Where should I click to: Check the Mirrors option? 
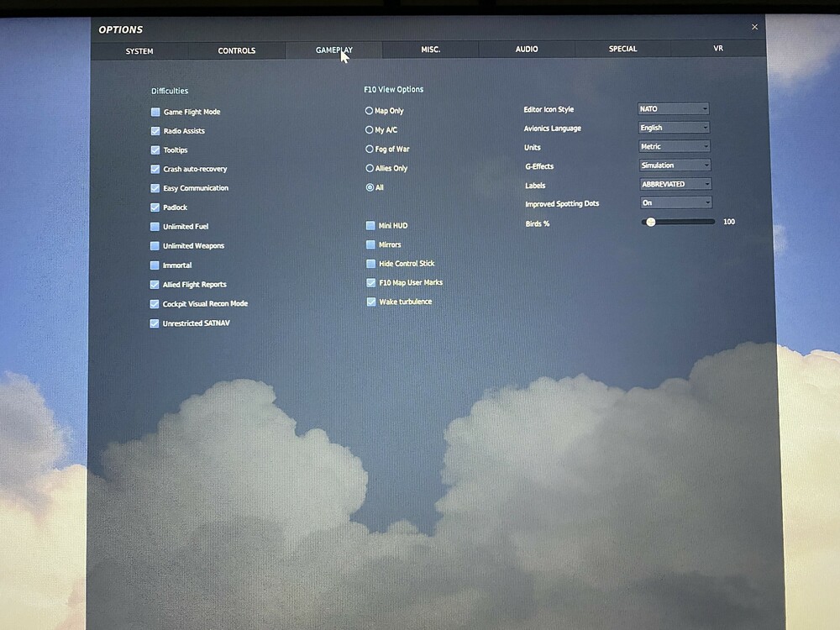coord(370,244)
